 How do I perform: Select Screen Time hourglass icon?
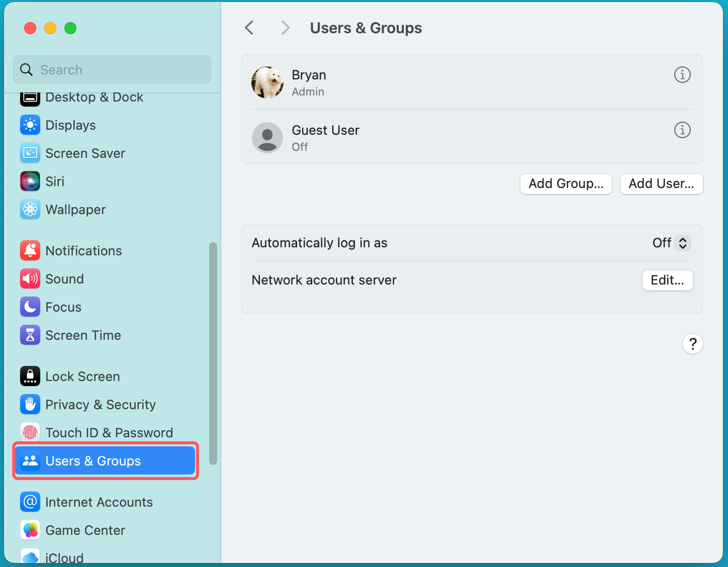(30, 335)
